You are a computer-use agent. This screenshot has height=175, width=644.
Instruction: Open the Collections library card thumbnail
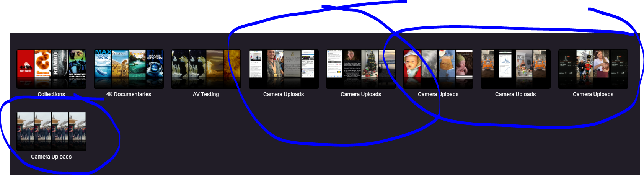point(51,69)
